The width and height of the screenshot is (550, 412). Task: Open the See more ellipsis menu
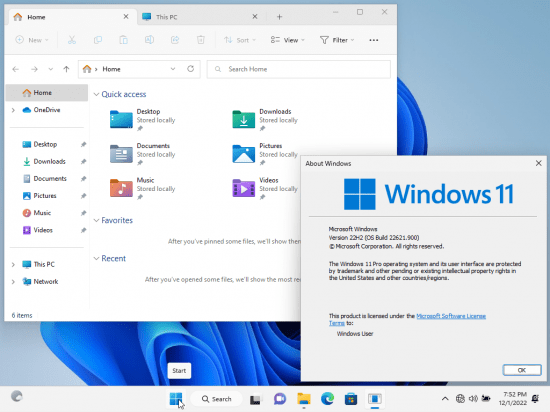(x=374, y=40)
